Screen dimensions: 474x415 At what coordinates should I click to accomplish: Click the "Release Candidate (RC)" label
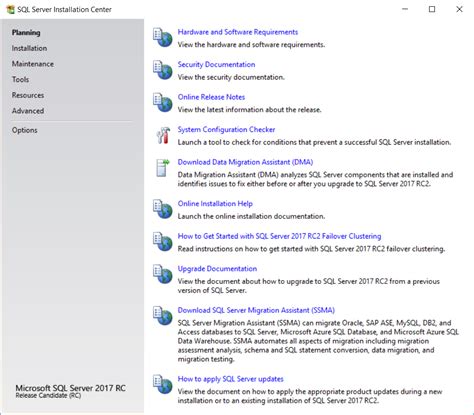(48, 395)
